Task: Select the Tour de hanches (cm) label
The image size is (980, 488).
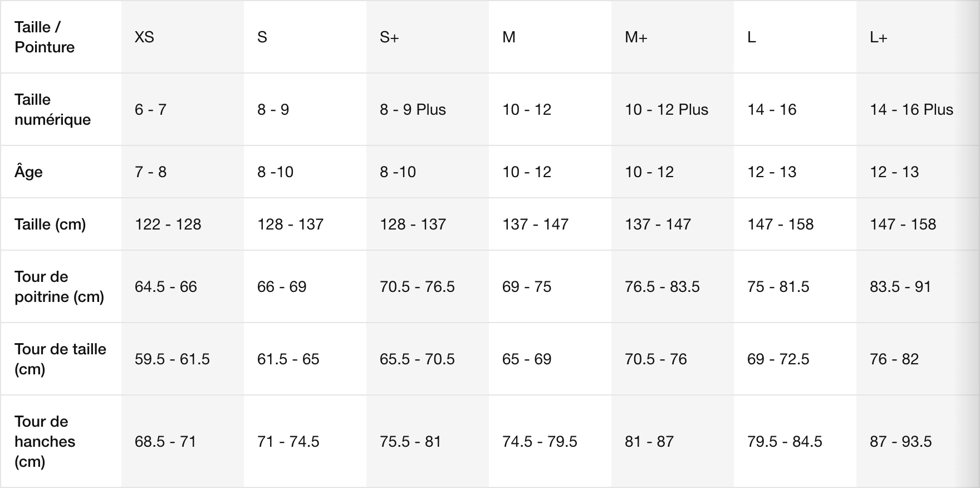Action: click(x=45, y=441)
